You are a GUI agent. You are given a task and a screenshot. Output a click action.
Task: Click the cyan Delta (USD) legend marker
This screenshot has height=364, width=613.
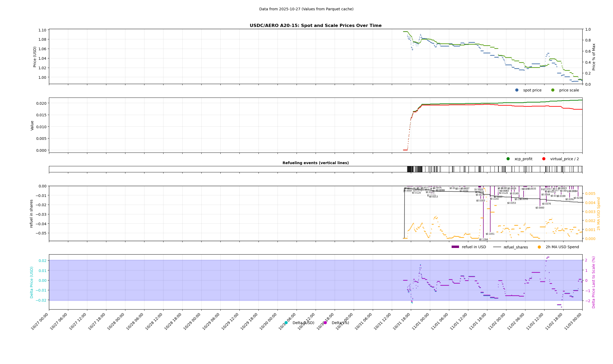click(x=286, y=323)
